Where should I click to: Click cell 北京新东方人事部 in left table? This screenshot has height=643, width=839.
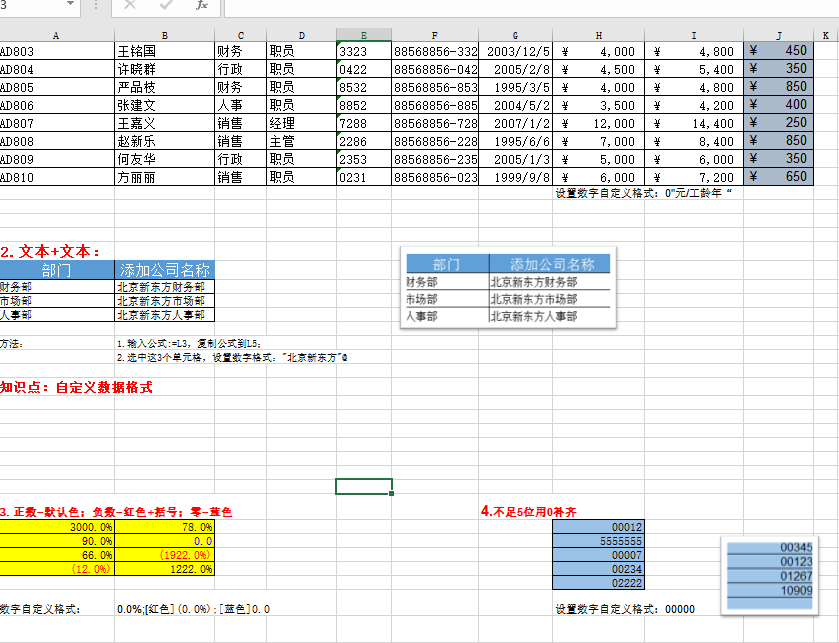click(164, 315)
